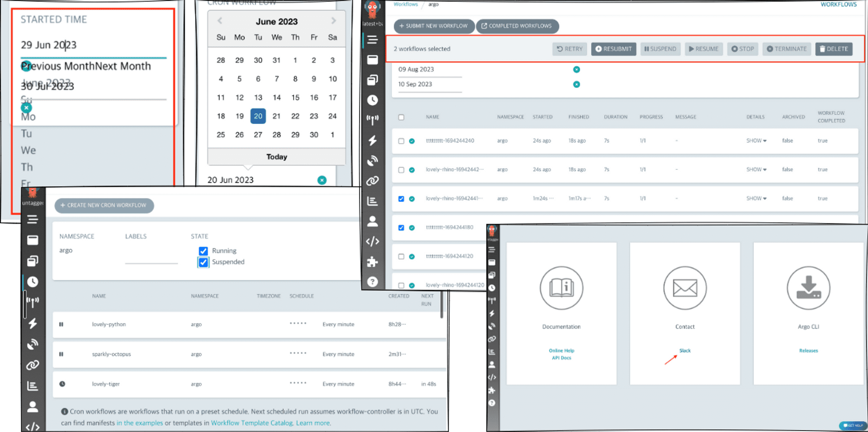This screenshot has width=868, height=432.
Task: Click the Delete batch action button
Action: pyautogui.click(x=834, y=49)
